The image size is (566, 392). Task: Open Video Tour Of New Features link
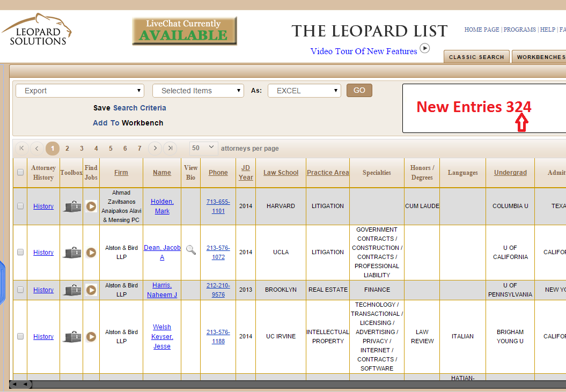pyautogui.click(x=364, y=51)
